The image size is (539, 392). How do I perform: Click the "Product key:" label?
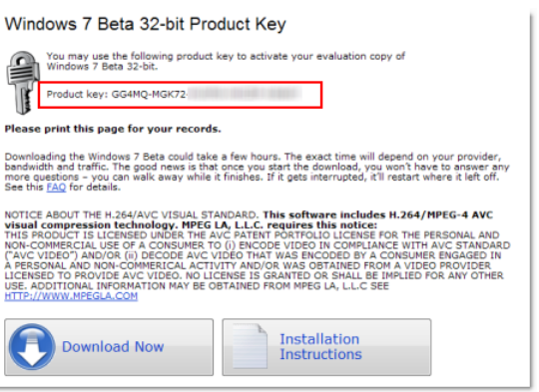(77, 95)
